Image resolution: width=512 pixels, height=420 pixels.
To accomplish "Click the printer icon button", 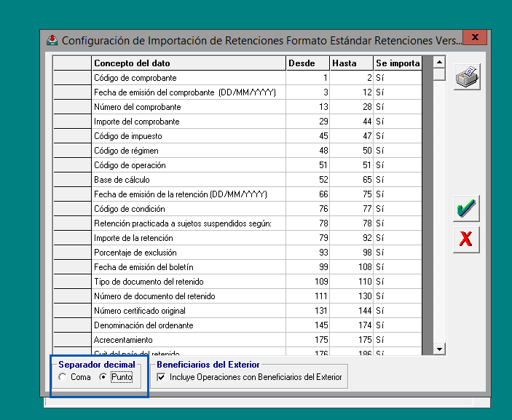I will [x=466, y=76].
